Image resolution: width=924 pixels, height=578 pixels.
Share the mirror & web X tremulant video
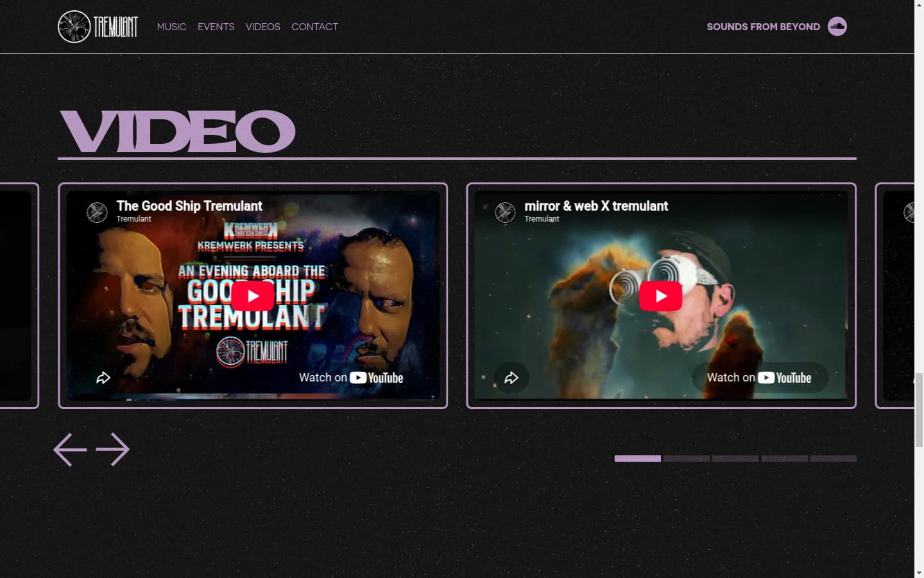point(511,378)
